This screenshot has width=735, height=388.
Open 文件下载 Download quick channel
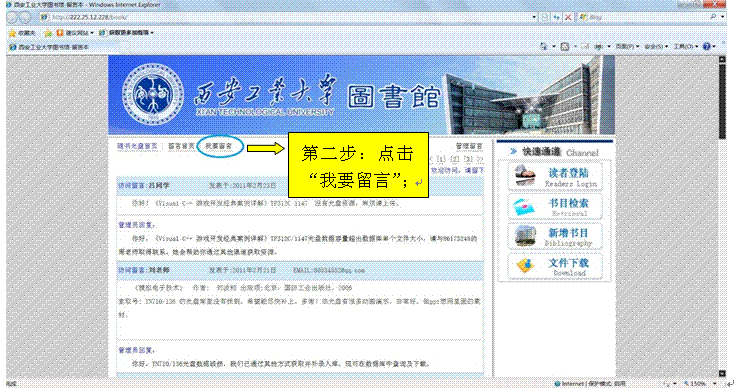tap(555, 266)
